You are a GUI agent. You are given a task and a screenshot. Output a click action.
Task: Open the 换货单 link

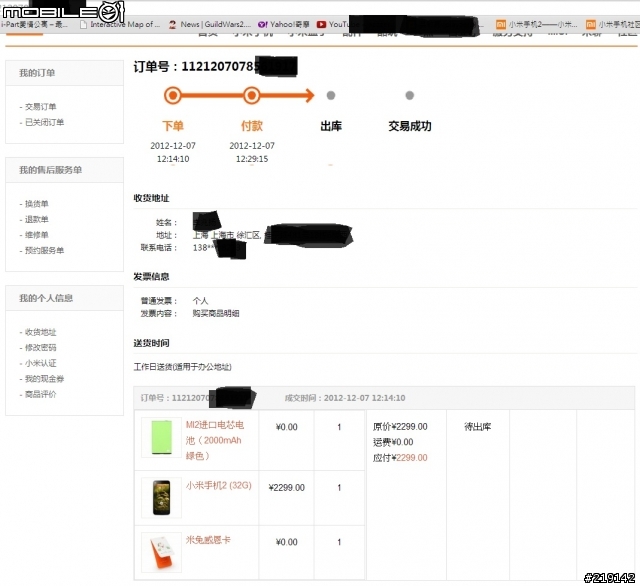tap(36, 204)
